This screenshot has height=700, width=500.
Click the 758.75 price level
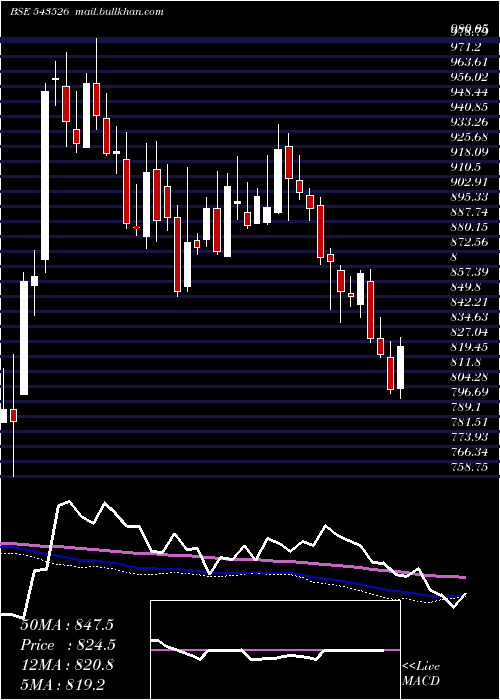pyautogui.click(x=469, y=467)
